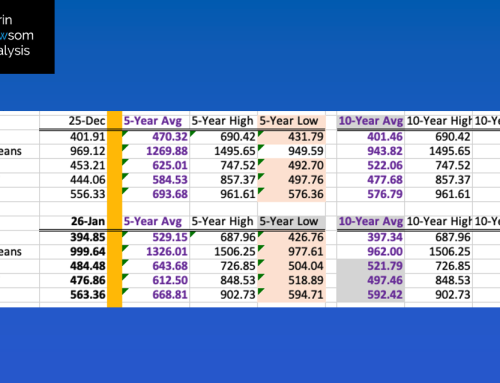Select the purple 668.81 average cell
The image size is (500, 383).
tap(156, 295)
